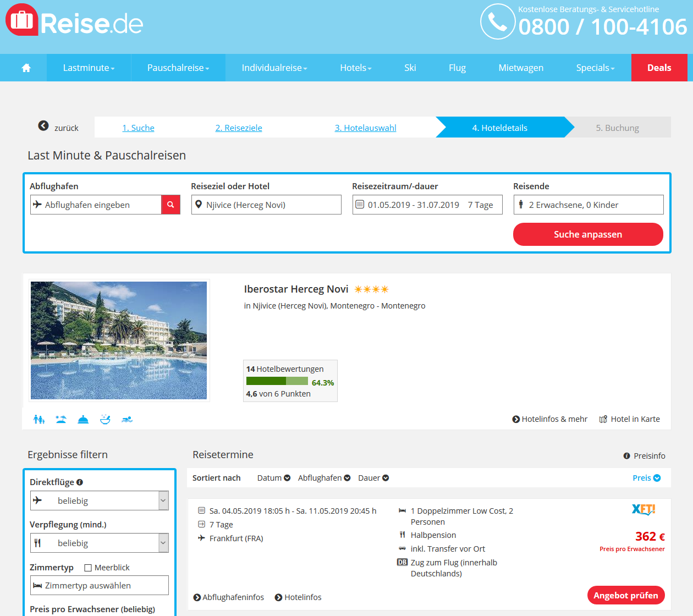Click the Iberostar Herceg Novi hotel photo
Viewport: 693px width, 616px height.
pyautogui.click(x=119, y=340)
